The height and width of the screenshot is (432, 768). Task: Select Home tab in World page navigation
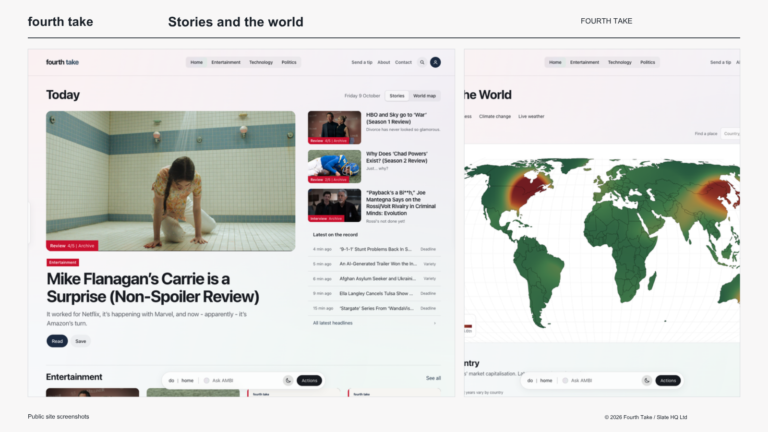tap(555, 62)
